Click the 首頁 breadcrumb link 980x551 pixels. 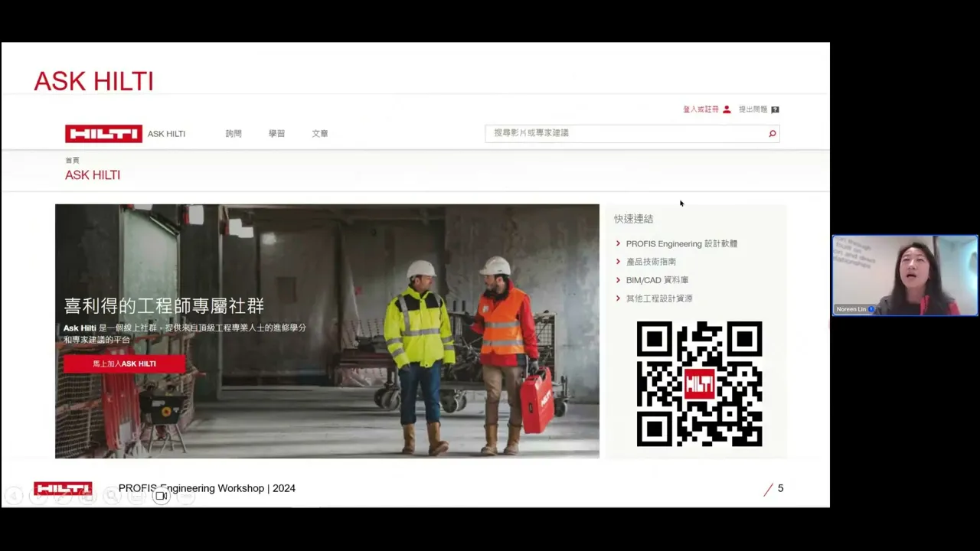click(72, 161)
